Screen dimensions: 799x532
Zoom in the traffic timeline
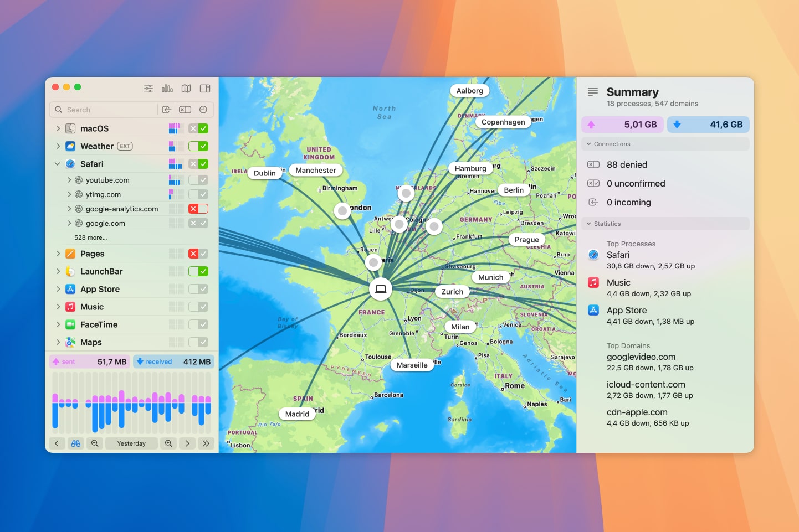pos(168,443)
